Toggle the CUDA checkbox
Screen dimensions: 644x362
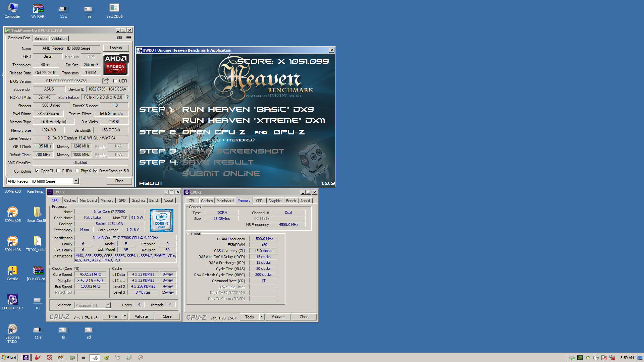coord(58,171)
